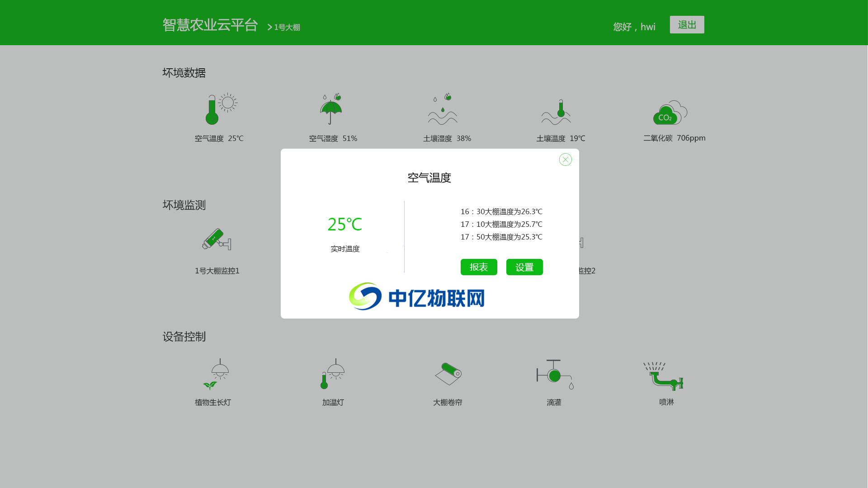Screen dimensions: 868x488
Task: Open the 空气温度 thermometer sensor icon
Action: click(219, 108)
